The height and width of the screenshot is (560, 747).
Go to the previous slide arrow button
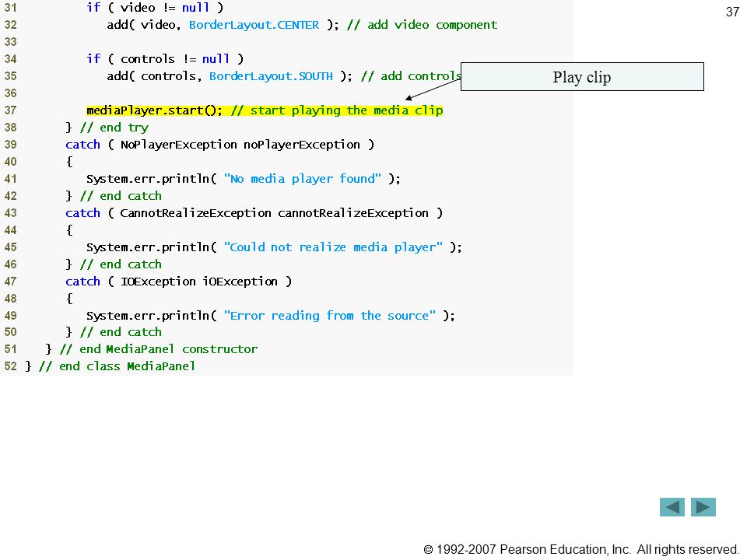tap(672, 507)
